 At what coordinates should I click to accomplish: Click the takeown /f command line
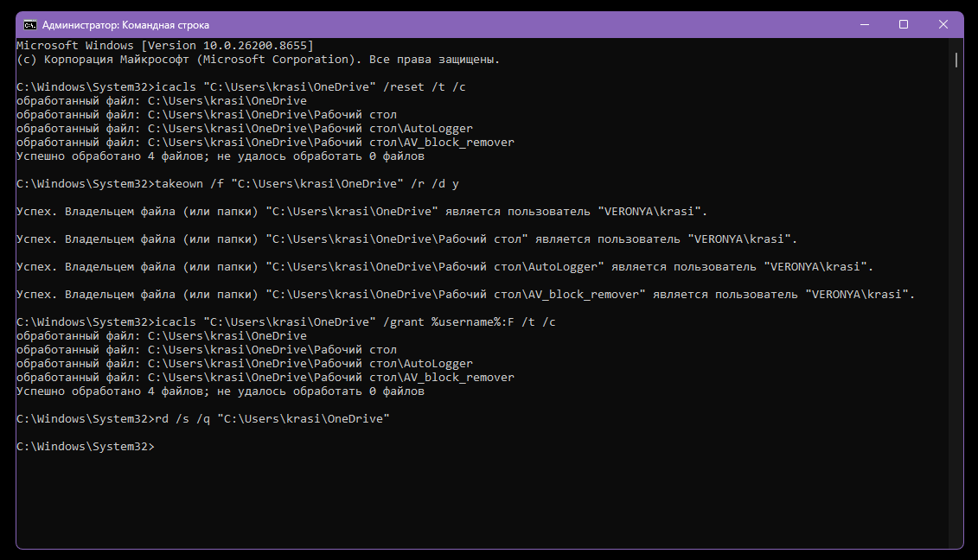[x=238, y=183]
